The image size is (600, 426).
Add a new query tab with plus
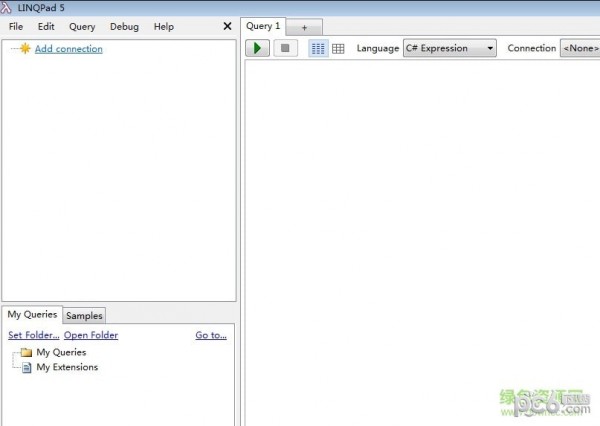304,28
